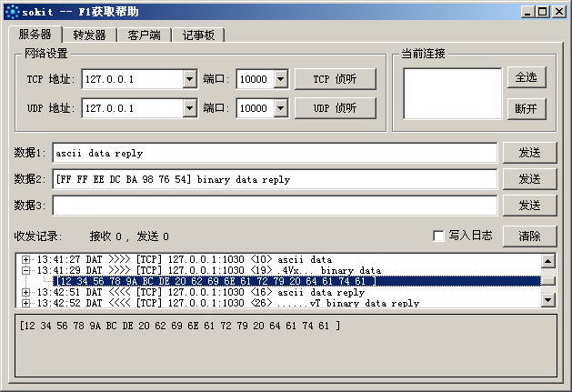Viewport: 572px width, 392px height.
Task: Expand the 13:42:52 binary data reply entry
Action: 25,303
